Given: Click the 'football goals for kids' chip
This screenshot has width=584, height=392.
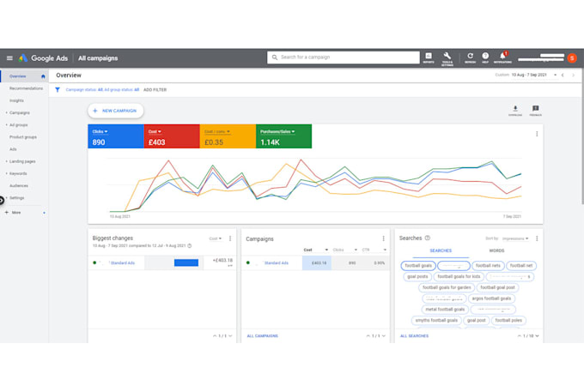Looking at the screenshot, I should pos(459,276).
